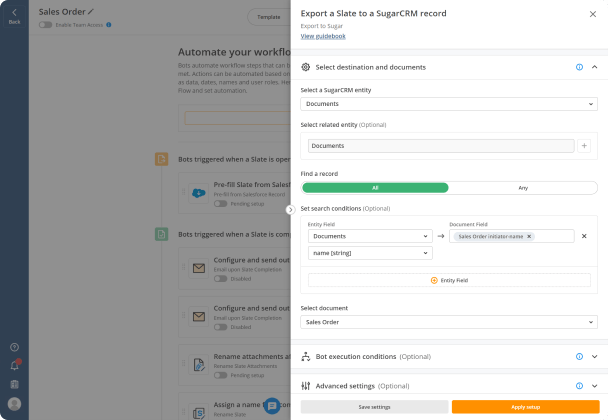The height and width of the screenshot is (420, 608).
Task: Open the Enable Team Access info icon
Action: 109,25
